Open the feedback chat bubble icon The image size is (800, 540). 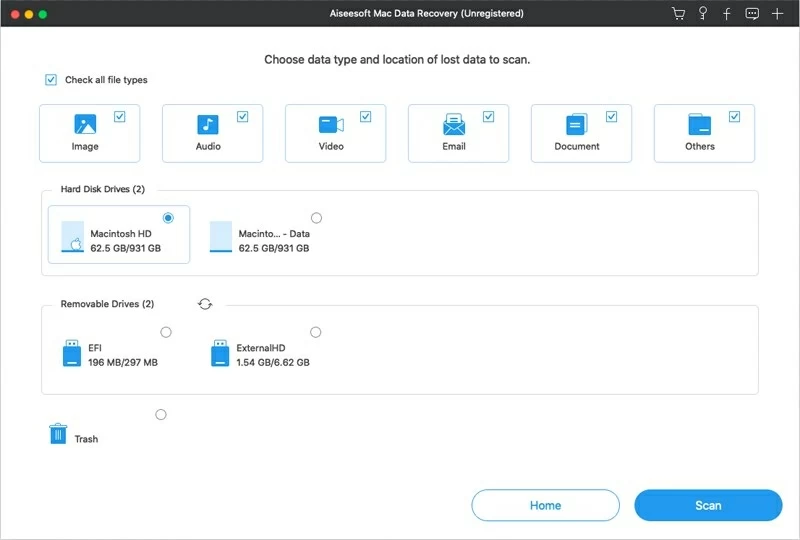pyautogui.click(x=752, y=14)
